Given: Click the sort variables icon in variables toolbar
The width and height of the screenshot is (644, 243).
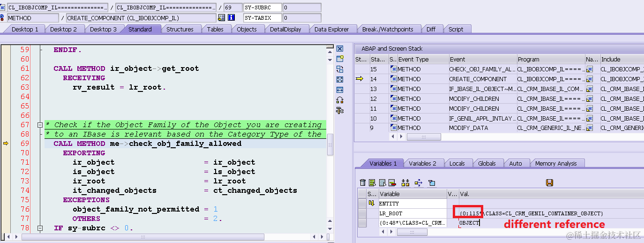Looking at the screenshot, I should (x=406, y=182).
